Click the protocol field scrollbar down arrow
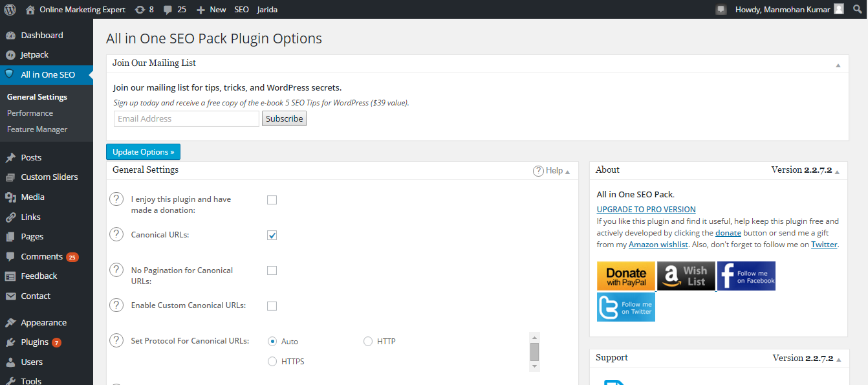The image size is (868, 385). pyautogui.click(x=534, y=367)
